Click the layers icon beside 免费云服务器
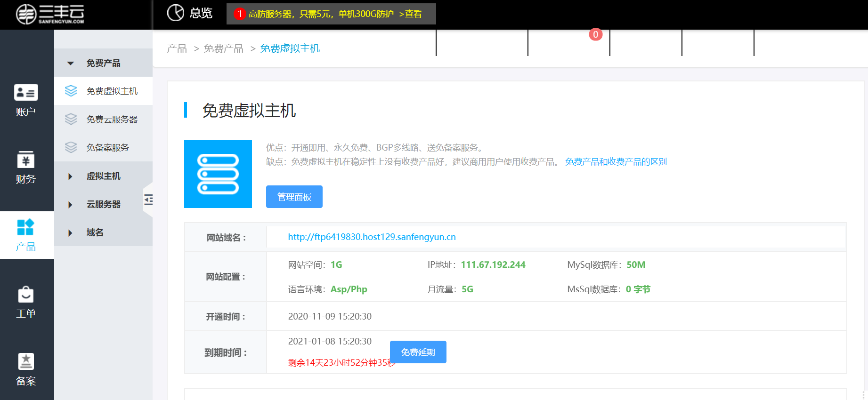 tap(71, 119)
